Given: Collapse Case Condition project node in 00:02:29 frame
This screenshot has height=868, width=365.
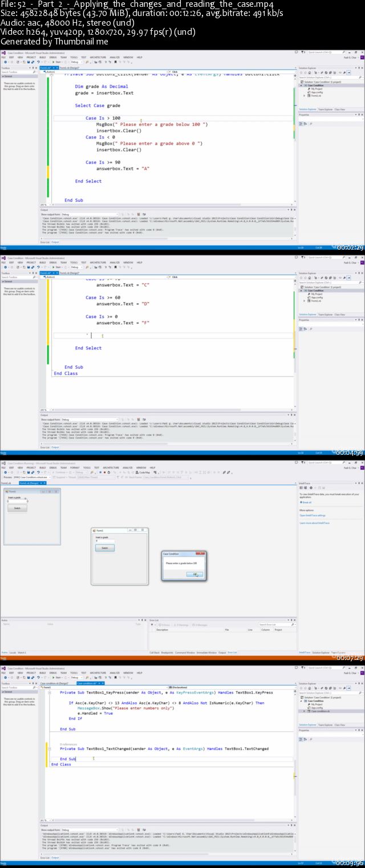Looking at the screenshot, I should pyautogui.click(x=302, y=85).
